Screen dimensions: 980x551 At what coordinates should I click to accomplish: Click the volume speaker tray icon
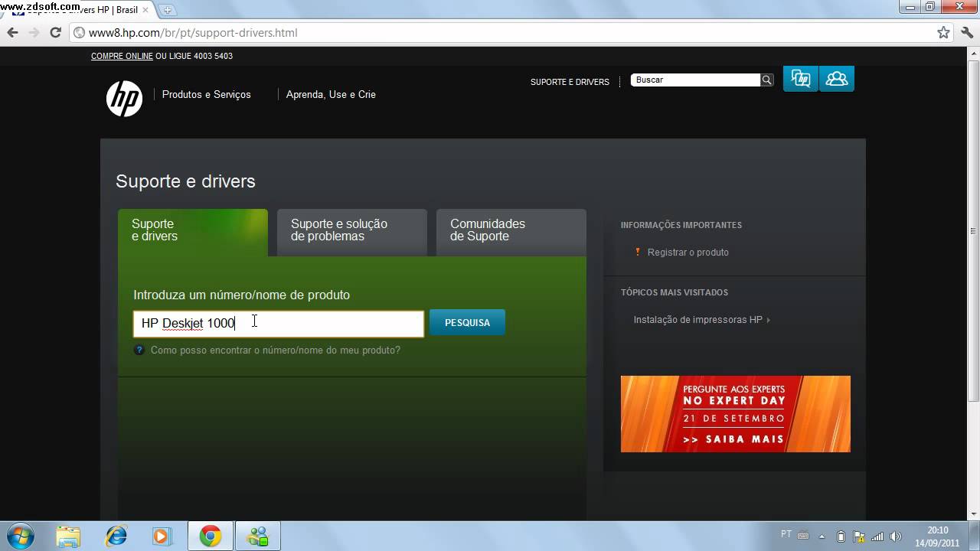(x=895, y=536)
